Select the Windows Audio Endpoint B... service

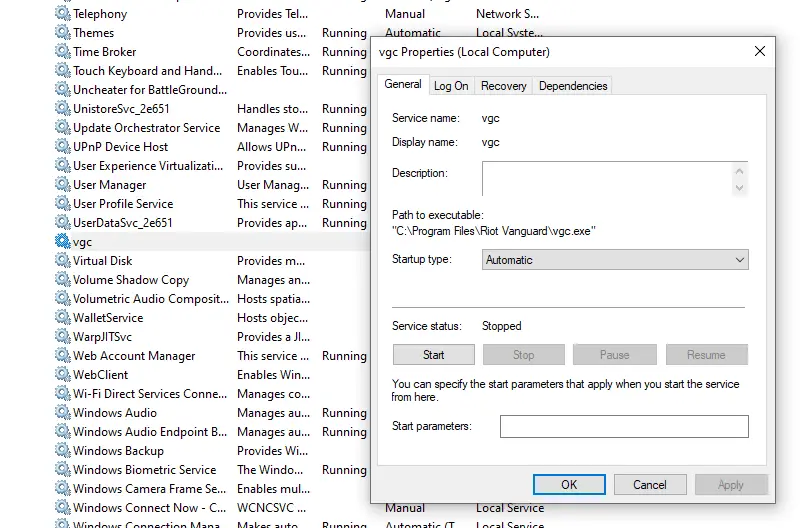[150, 432]
